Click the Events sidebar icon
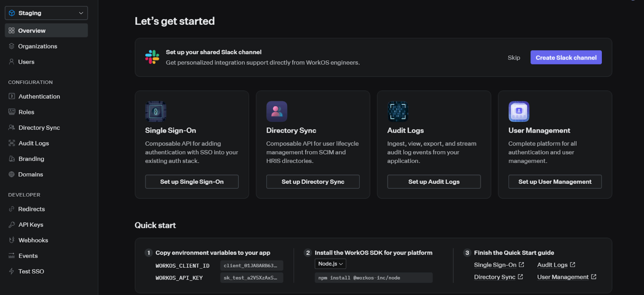The width and height of the screenshot is (644, 295). [12, 256]
